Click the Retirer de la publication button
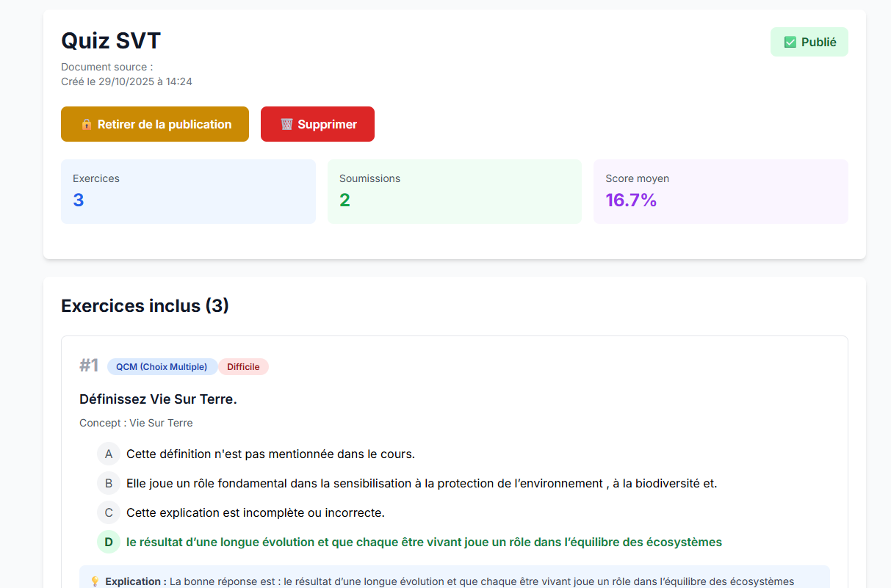Viewport: 891px width, 588px height. [x=155, y=124]
